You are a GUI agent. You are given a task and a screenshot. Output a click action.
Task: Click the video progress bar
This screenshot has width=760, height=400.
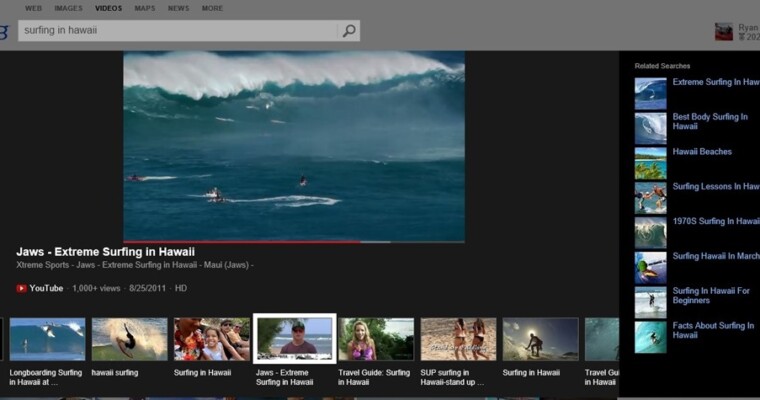click(x=294, y=241)
